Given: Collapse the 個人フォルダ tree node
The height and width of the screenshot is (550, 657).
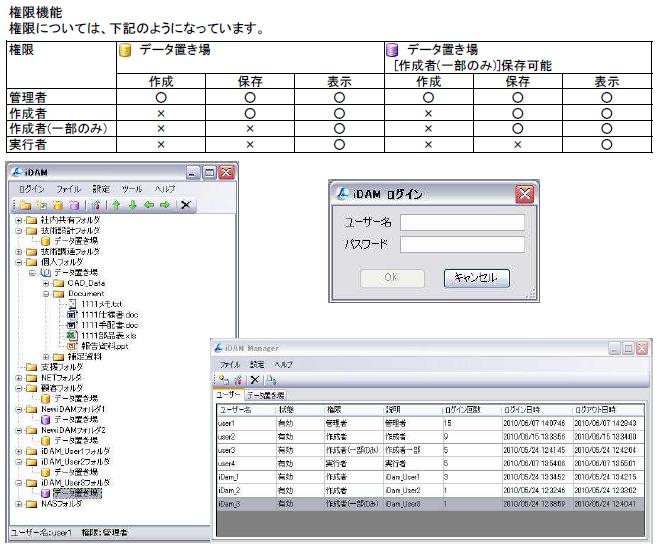Looking at the screenshot, I should 19,262.
